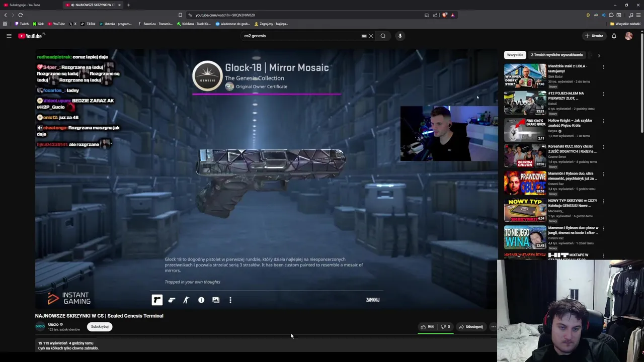Image resolution: width=644 pixels, height=362 pixels.
Task: Open the TikTok bookmark
Action: (x=88, y=24)
